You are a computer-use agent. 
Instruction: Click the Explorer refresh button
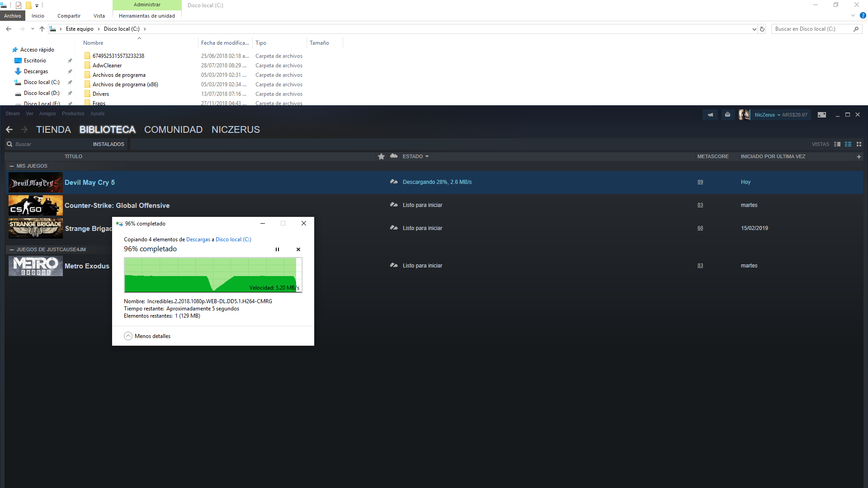pyautogui.click(x=762, y=29)
